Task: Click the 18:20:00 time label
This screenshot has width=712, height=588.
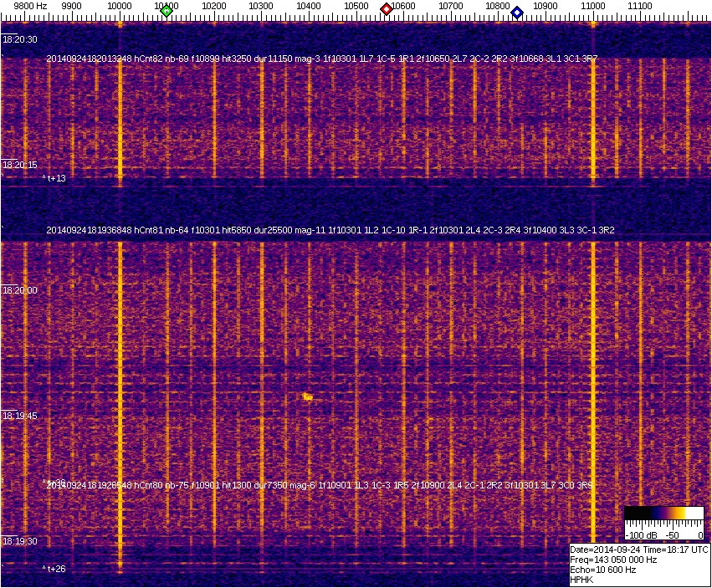Action: pos(20,290)
